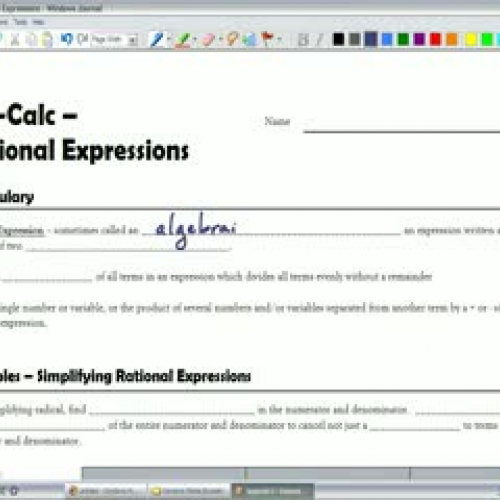Click the "-Calc –" heading text
This screenshot has height=500, width=500.
pos(39,115)
